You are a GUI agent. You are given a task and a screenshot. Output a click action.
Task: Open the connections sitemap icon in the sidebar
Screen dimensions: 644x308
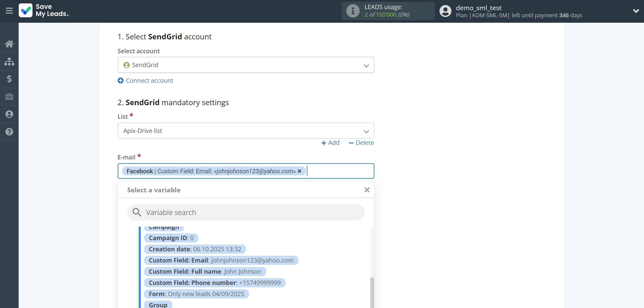(9, 61)
